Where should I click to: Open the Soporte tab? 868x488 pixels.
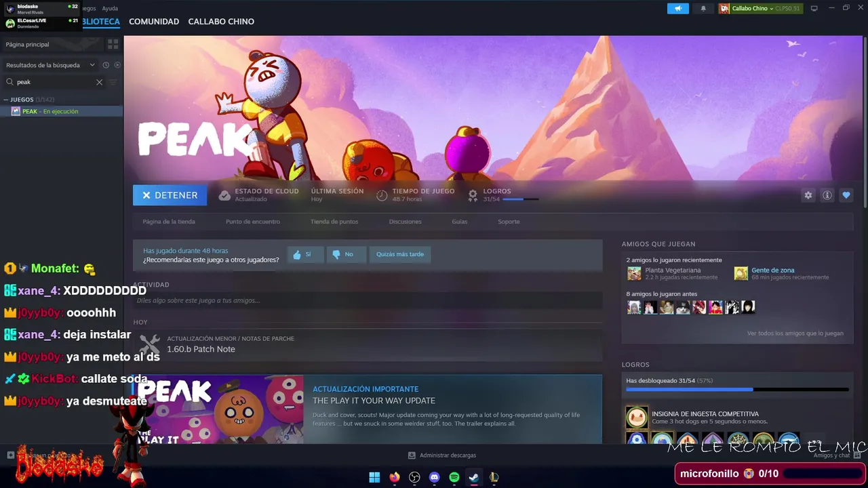(509, 222)
